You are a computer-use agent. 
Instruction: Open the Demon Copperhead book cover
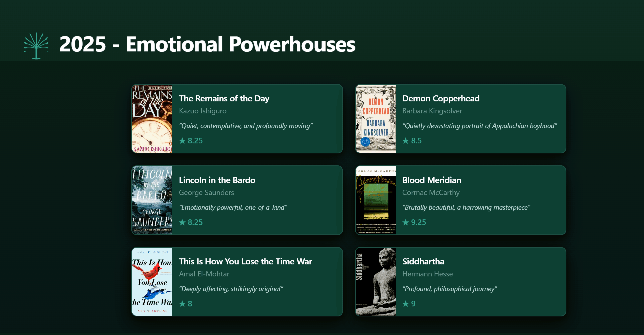coord(375,119)
